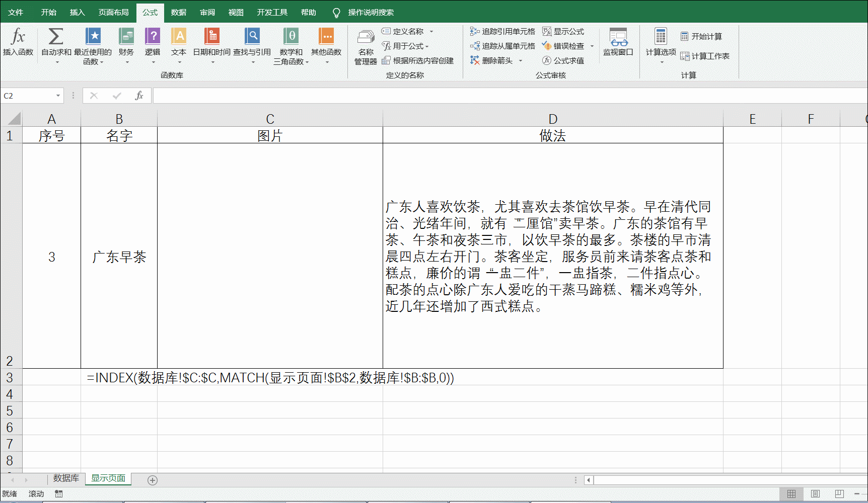Image resolution: width=868 pixels, height=503 pixels.
Task: Click into the formula bar input field
Action: (x=510, y=96)
